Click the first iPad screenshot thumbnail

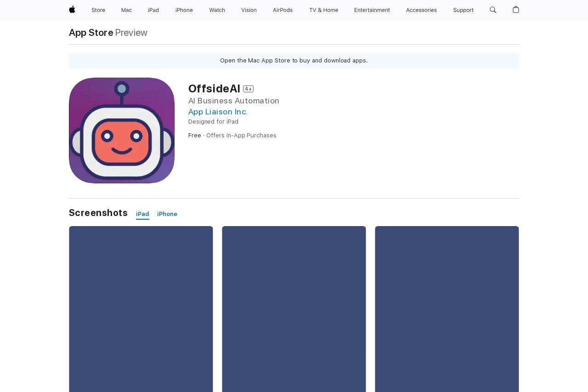tap(141, 309)
